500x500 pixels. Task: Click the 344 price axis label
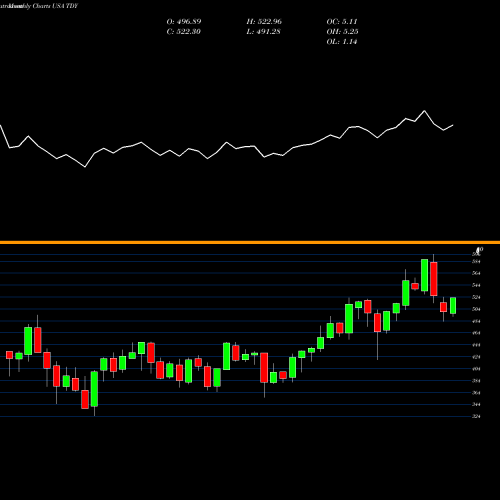coord(476,405)
